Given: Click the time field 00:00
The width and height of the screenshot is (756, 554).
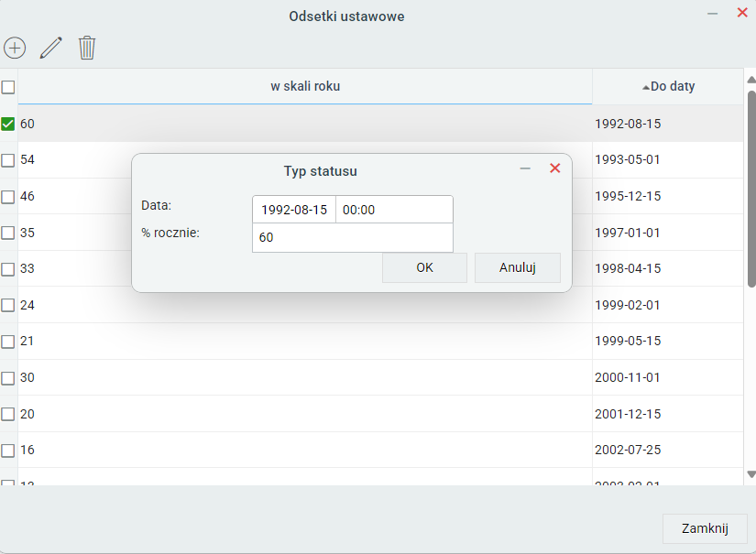Looking at the screenshot, I should 394,210.
